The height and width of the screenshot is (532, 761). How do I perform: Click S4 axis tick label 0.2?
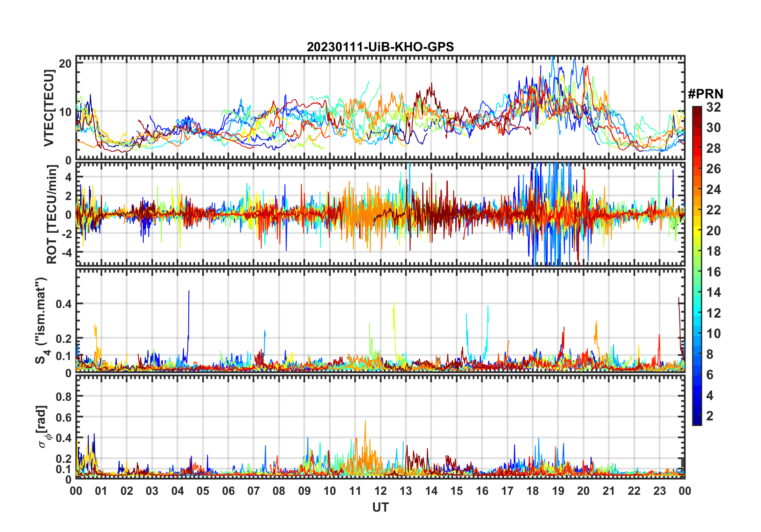[64, 338]
